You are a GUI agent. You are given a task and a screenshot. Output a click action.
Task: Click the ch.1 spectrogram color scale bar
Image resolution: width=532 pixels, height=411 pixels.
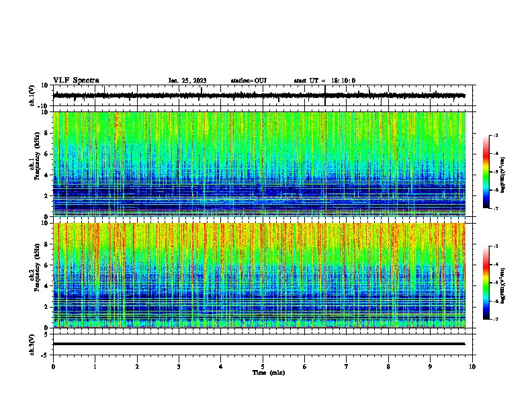(486, 172)
